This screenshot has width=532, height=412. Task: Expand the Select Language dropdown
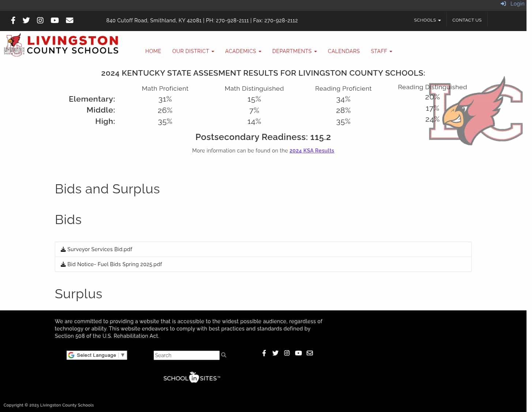tap(97, 355)
